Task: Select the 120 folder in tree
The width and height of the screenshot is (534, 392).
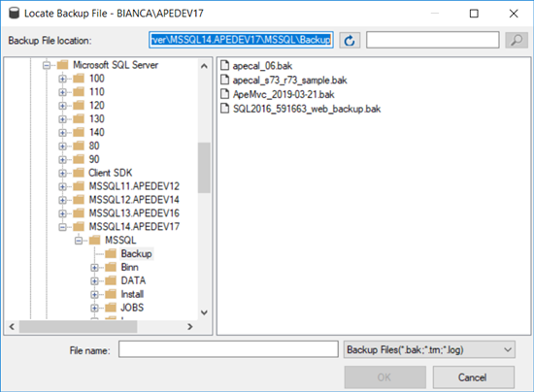Action: pos(97,105)
